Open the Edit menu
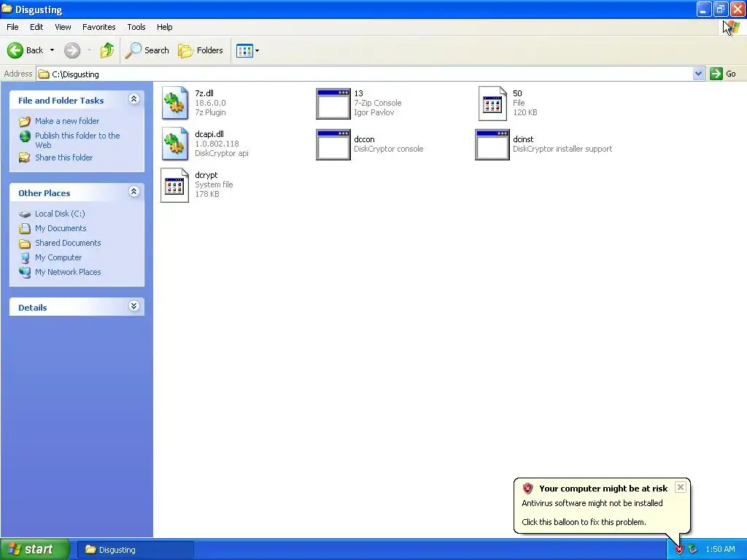This screenshot has width=747, height=560. pos(36,27)
